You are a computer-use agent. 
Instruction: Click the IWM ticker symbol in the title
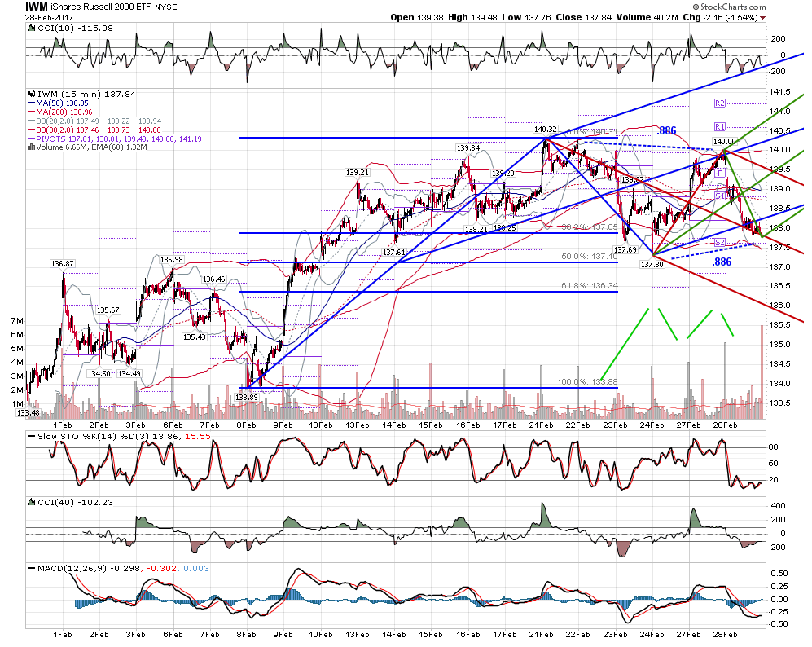coord(37,7)
